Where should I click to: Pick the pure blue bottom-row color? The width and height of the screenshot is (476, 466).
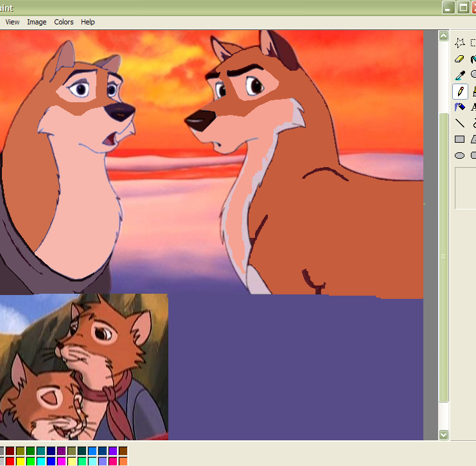51,461
